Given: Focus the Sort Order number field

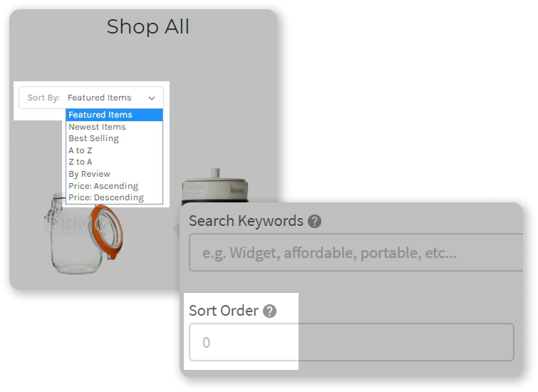Looking at the screenshot, I should [351, 342].
